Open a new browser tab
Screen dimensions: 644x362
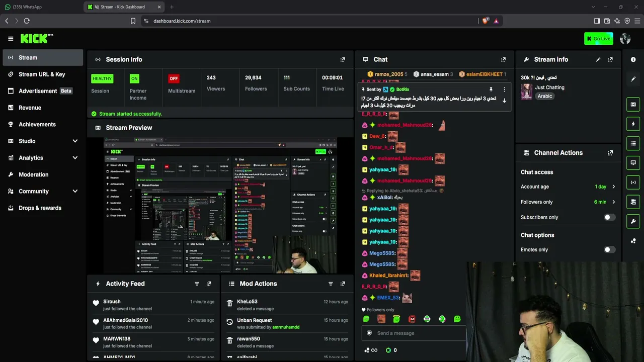tap(172, 7)
